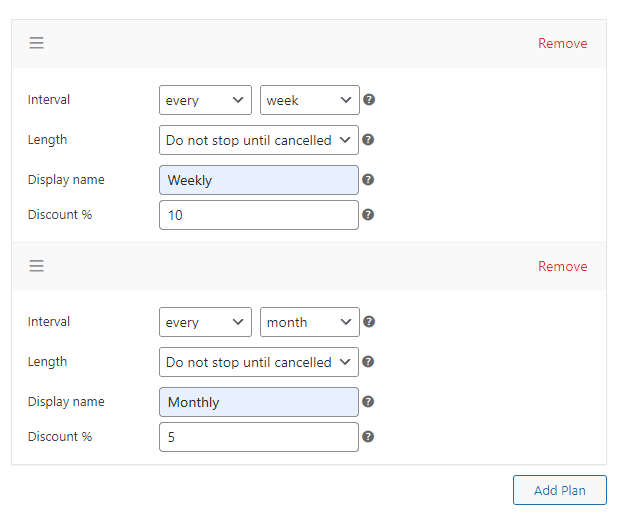The width and height of the screenshot is (625, 516).
Task: Show help for Monthly Display name
Action: click(x=368, y=402)
